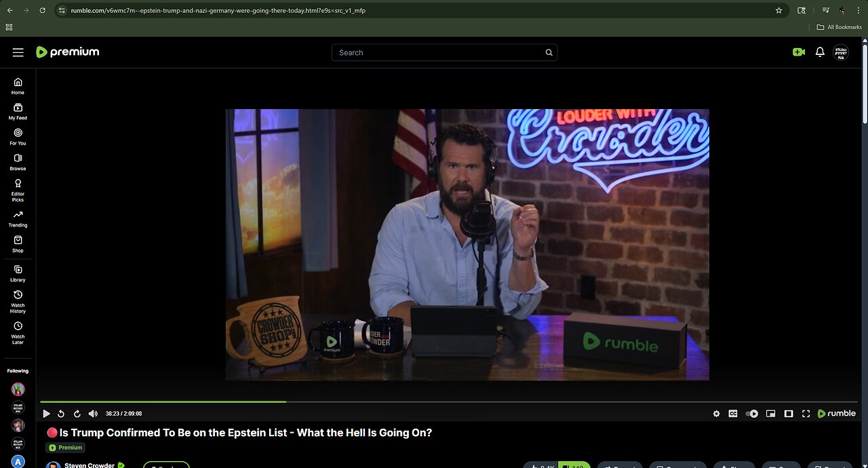Mute the video volume
Viewport: 868px width, 468px height.
(93, 414)
